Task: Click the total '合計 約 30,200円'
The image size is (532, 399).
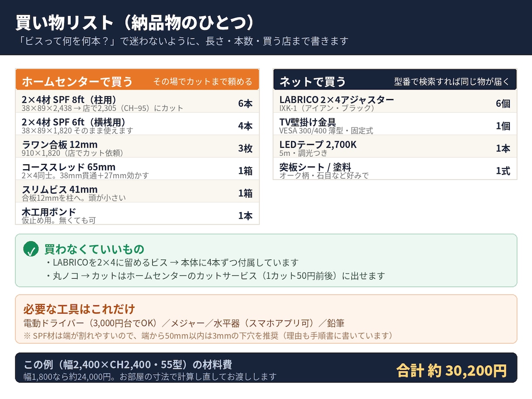Action: pos(452,370)
